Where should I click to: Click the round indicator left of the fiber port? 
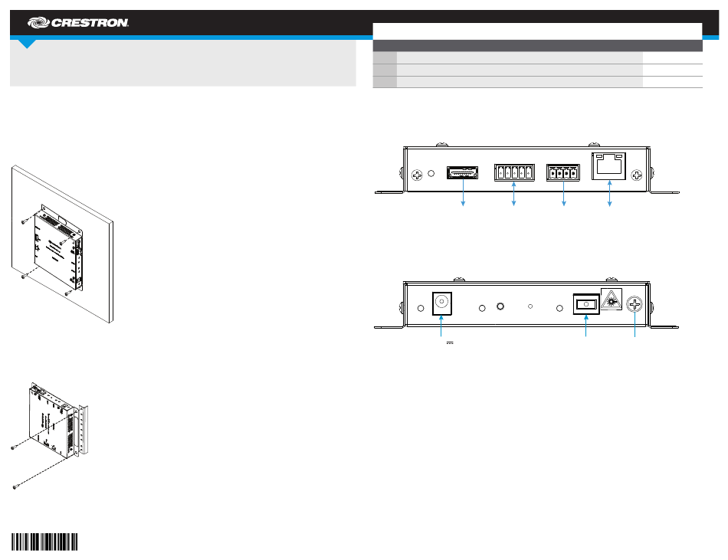click(x=559, y=308)
